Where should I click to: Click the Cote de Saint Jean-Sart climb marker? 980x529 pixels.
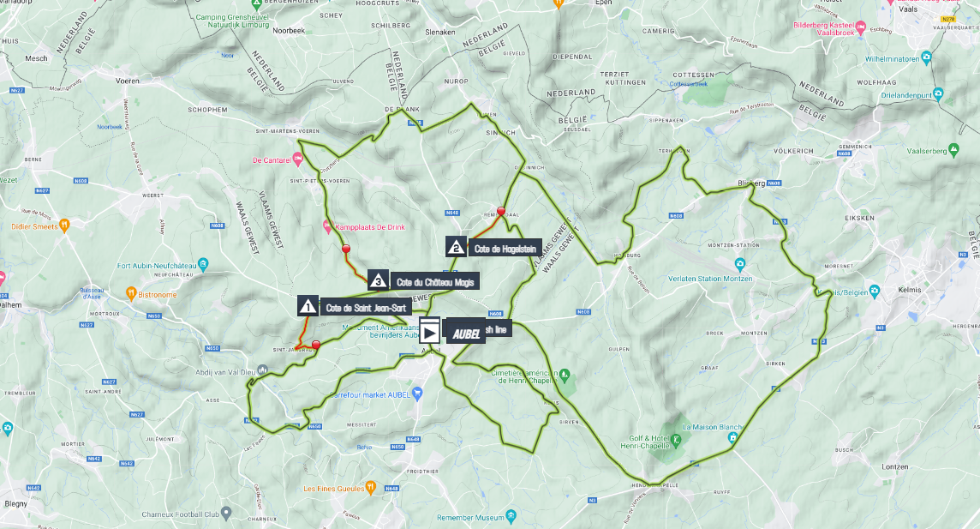(x=307, y=306)
